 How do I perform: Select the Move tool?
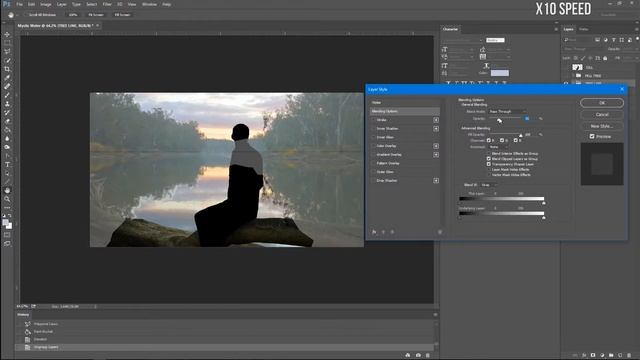point(7,34)
